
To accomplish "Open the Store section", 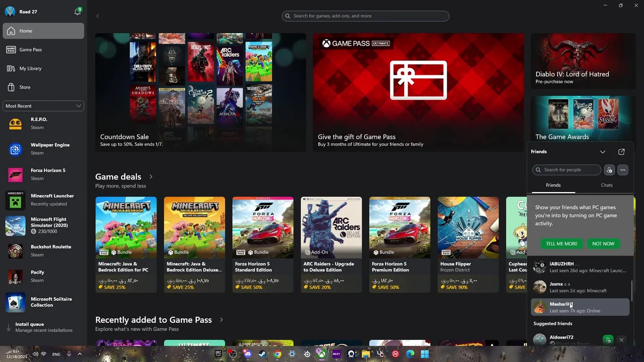I will (x=43, y=87).
